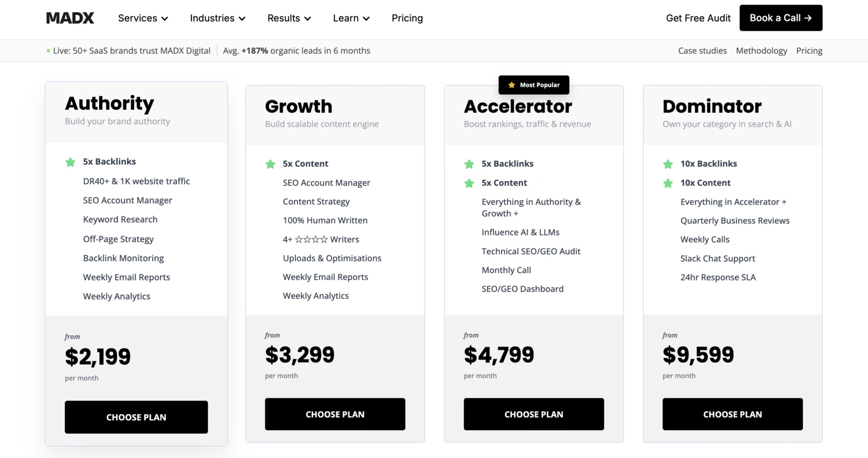Click the green star beside Authority 5x Backlinks
868x458 pixels.
71,162
